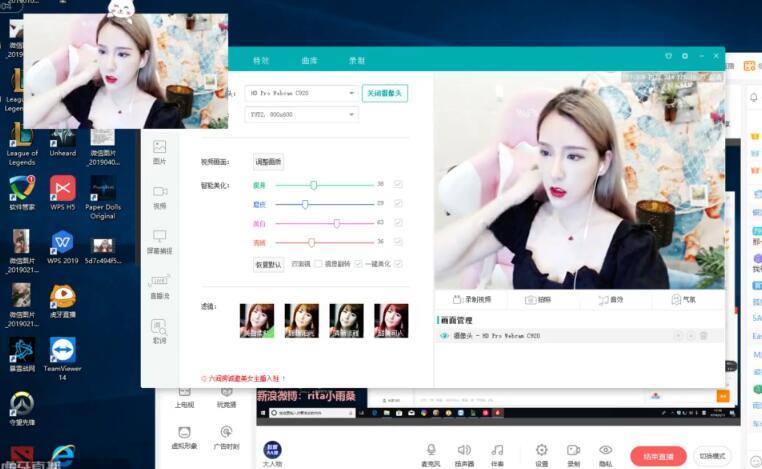Open the Paper Dolls Original desktop shortcut
762x469 pixels.
(103, 197)
